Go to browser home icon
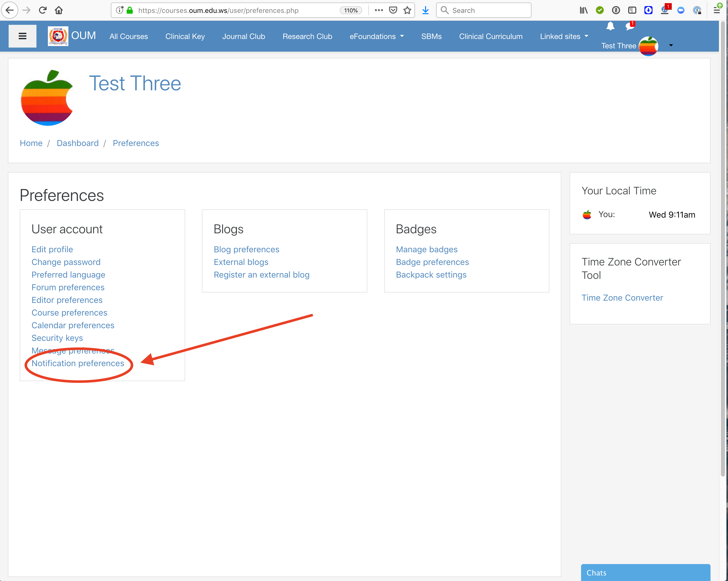This screenshot has height=581, width=728. 59,10
